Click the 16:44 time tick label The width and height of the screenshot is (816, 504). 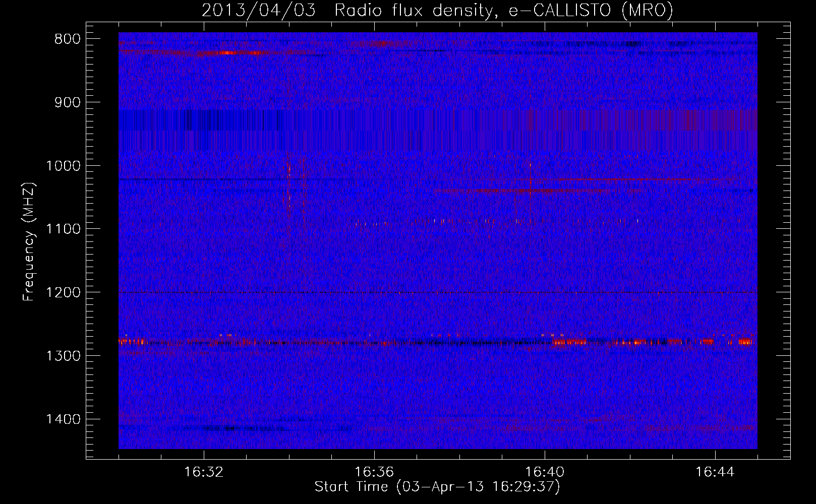pyautogui.click(x=715, y=472)
